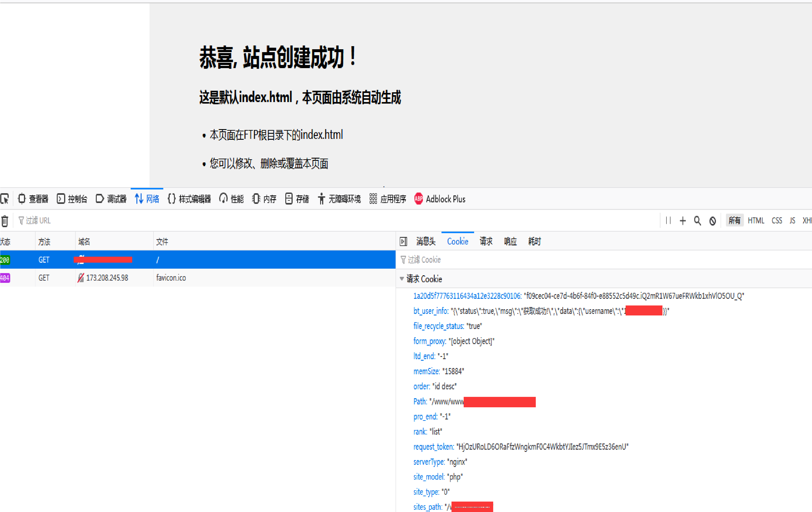The image size is (812, 512).
Task: Click the Path cookie name
Action: (420, 402)
